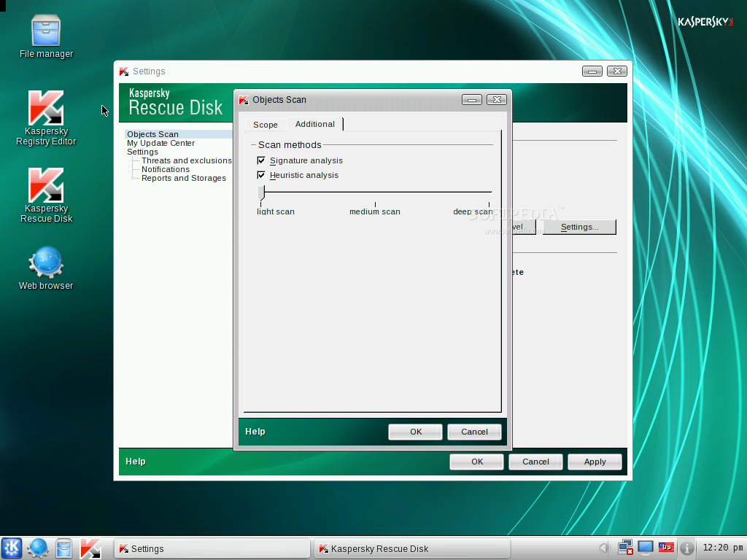Click the file manager icon in taskbar
This screenshot has width=747, height=560.
tap(63, 548)
